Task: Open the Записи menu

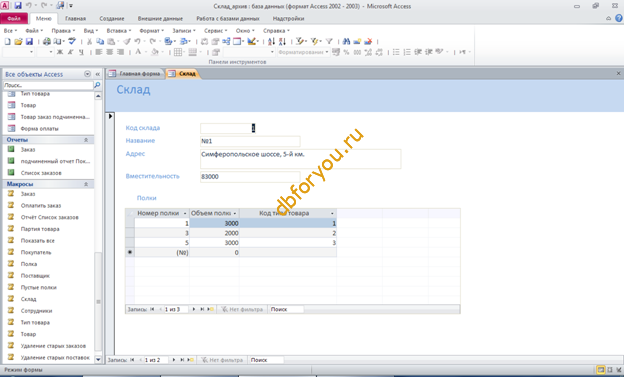Action: 183,31
